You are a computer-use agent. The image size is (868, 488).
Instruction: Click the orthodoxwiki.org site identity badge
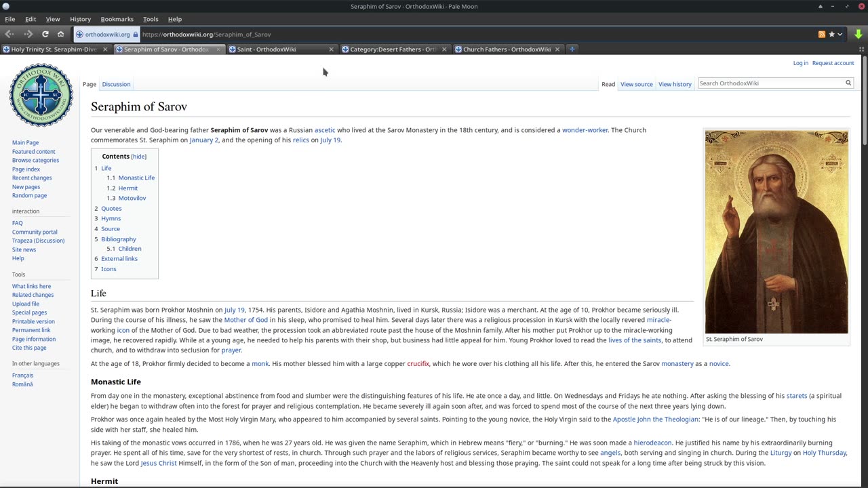pos(106,34)
